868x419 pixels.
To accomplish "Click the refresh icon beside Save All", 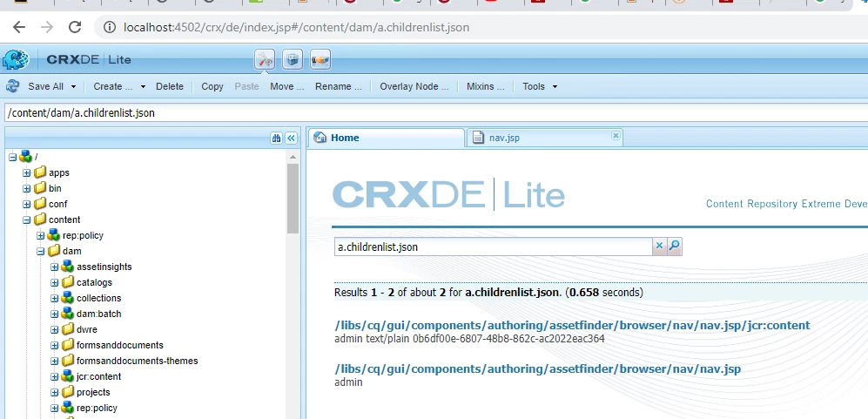I will coord(12,86).
